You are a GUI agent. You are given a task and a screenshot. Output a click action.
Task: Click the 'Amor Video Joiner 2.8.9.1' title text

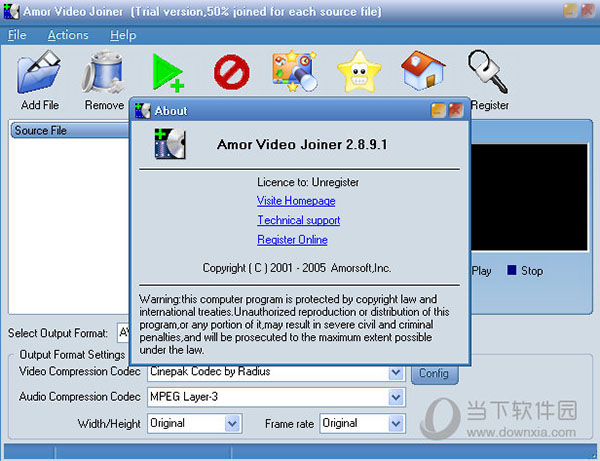(x=302, y=144)
